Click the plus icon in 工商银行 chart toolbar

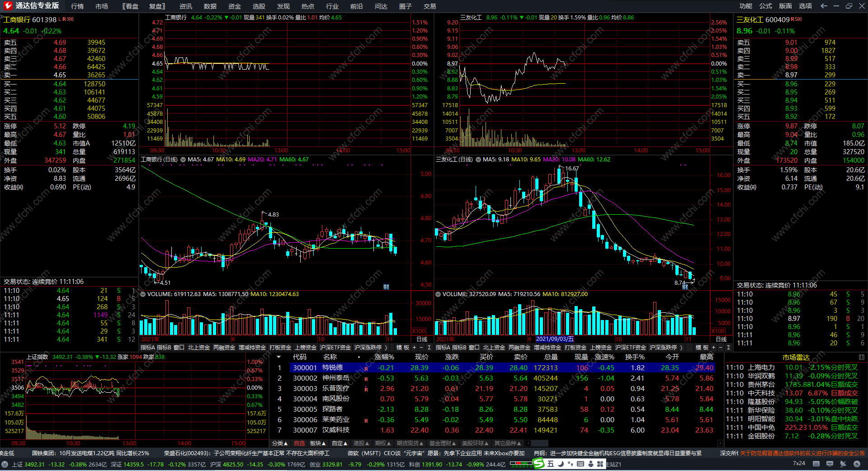coord(414,347)
